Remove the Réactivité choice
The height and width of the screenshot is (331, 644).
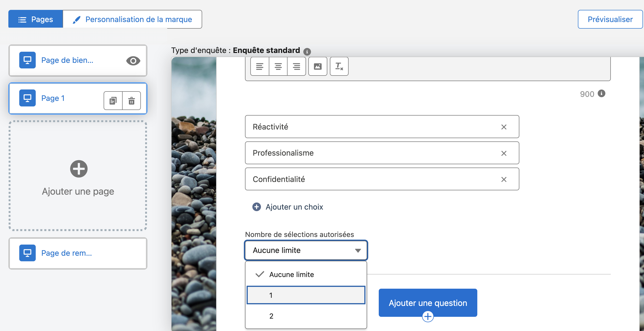click(x=504, y=127)
